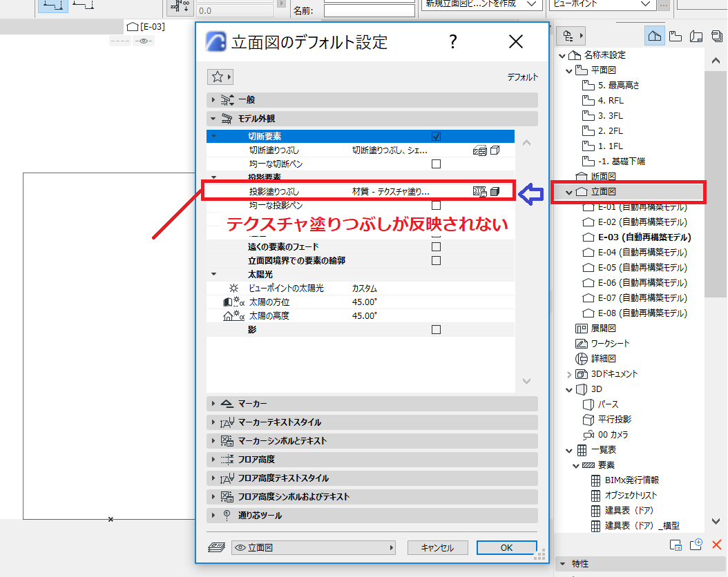Screen dimensions: 728x577
Task: Click the 切断塗りつぶし row value text
Action: point(390,150)
